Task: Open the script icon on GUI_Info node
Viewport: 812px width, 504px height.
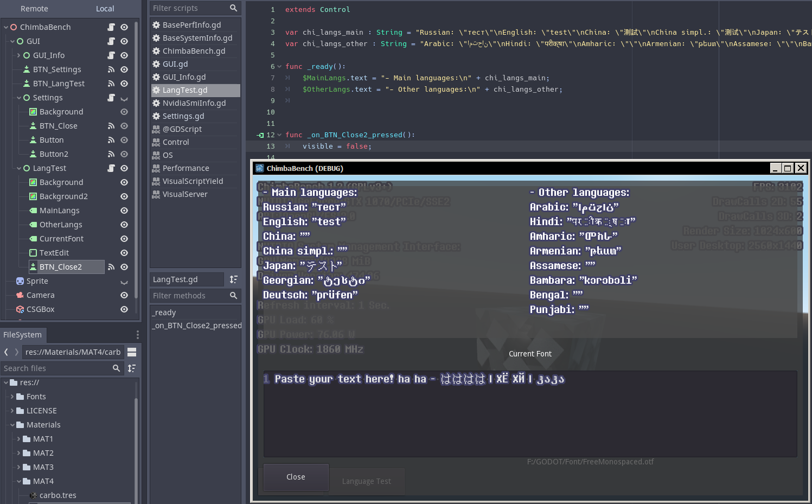Action: click(x=111, y=55)
